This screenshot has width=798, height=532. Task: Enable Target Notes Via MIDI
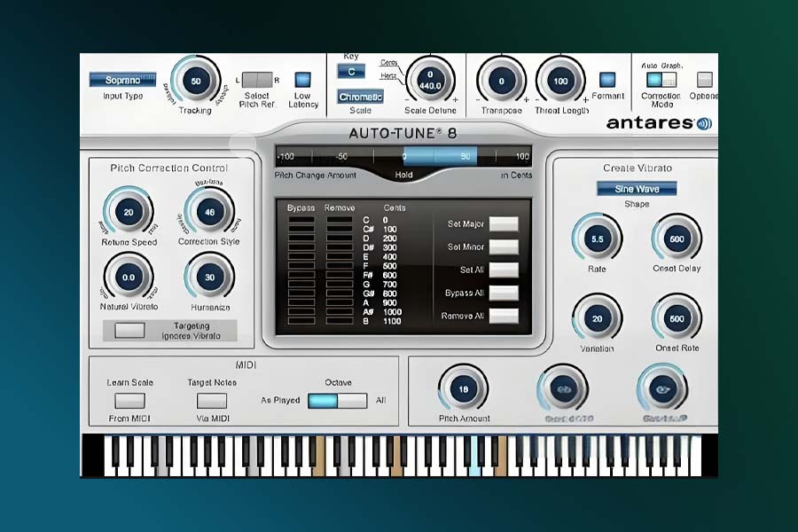(x=212, y=401)
